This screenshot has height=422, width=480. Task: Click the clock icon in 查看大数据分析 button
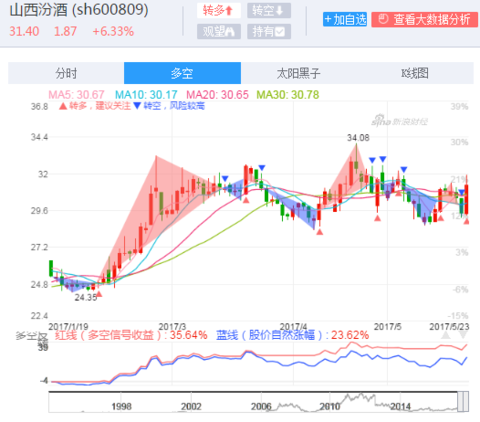pos(383,19)
